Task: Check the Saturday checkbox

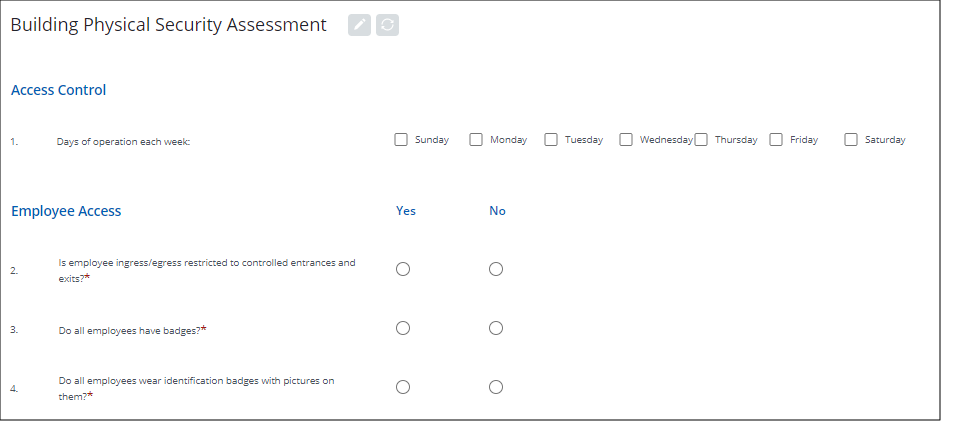Action: click(x=851, y=140)
